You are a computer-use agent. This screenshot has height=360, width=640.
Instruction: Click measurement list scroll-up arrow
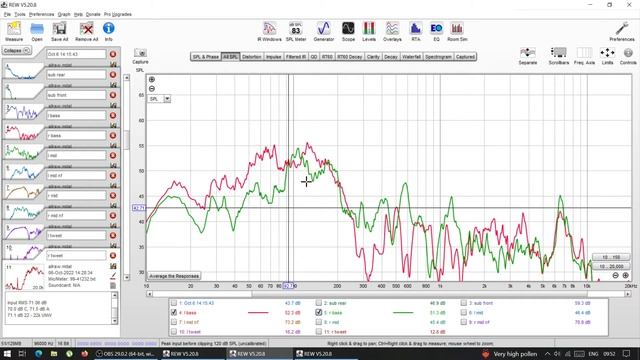(127, 78)
